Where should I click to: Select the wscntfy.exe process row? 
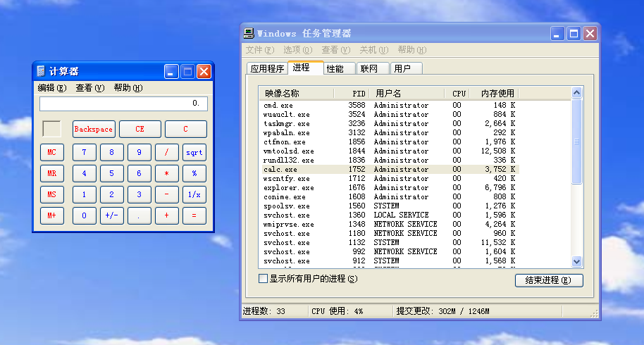(390, 178)
